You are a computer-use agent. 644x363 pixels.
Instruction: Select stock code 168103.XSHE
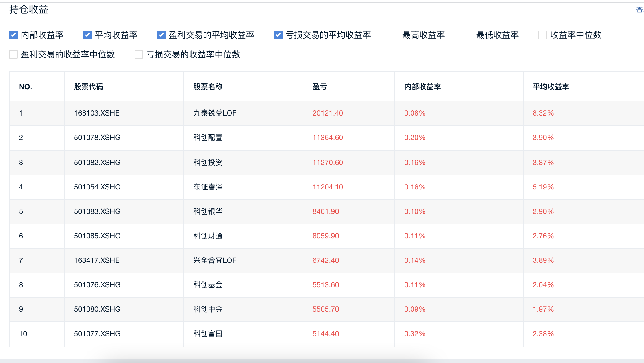coord(97,113)
